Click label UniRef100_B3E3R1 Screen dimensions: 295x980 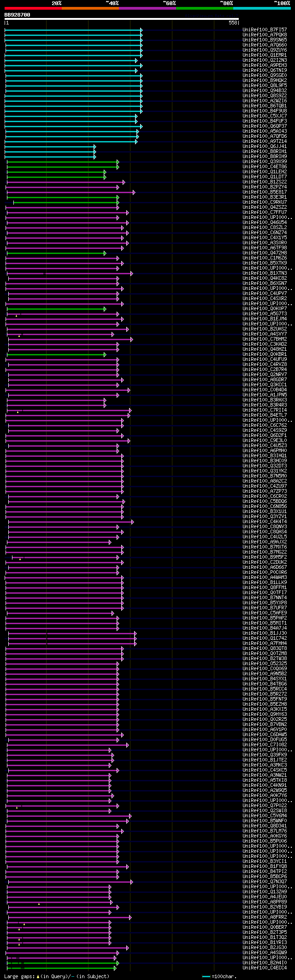click(265, 197)
